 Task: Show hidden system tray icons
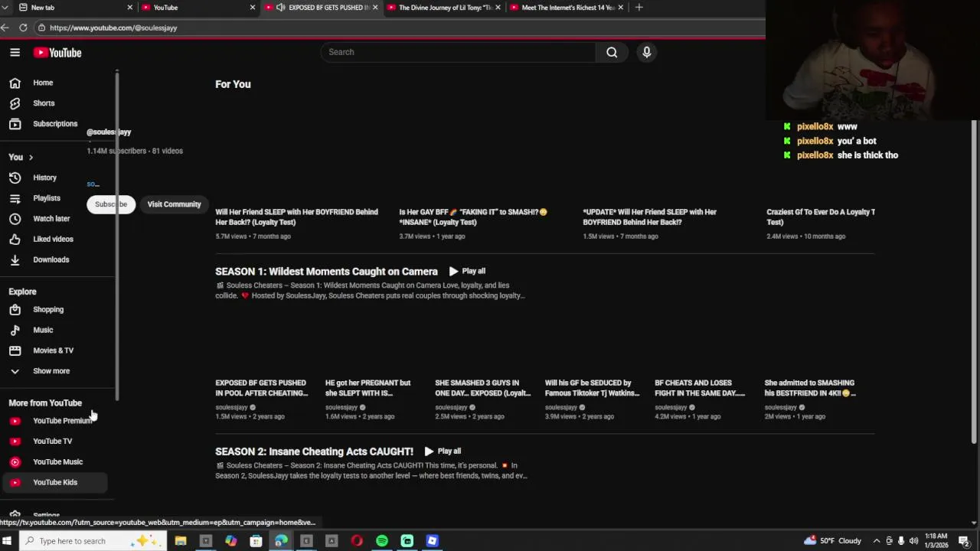(x=877, y=541)
